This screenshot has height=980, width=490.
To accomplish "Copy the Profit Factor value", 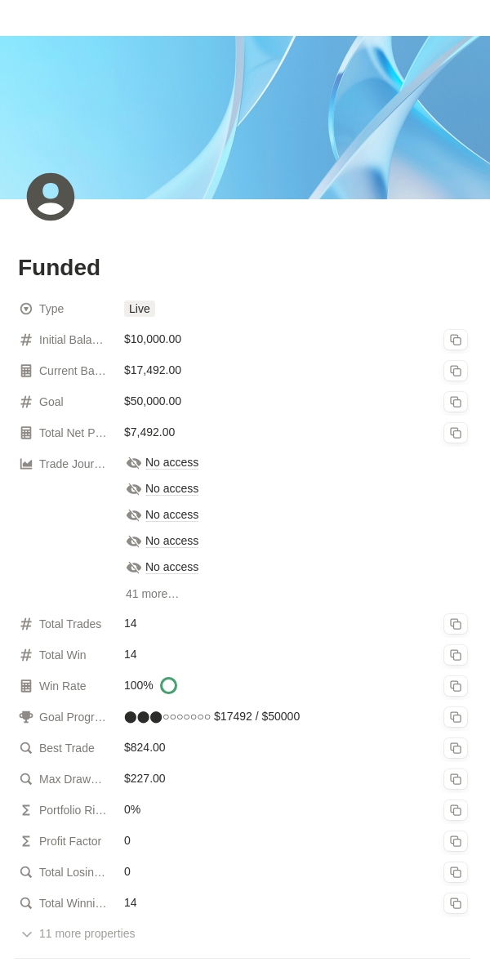I will click(x=456, y=841).
